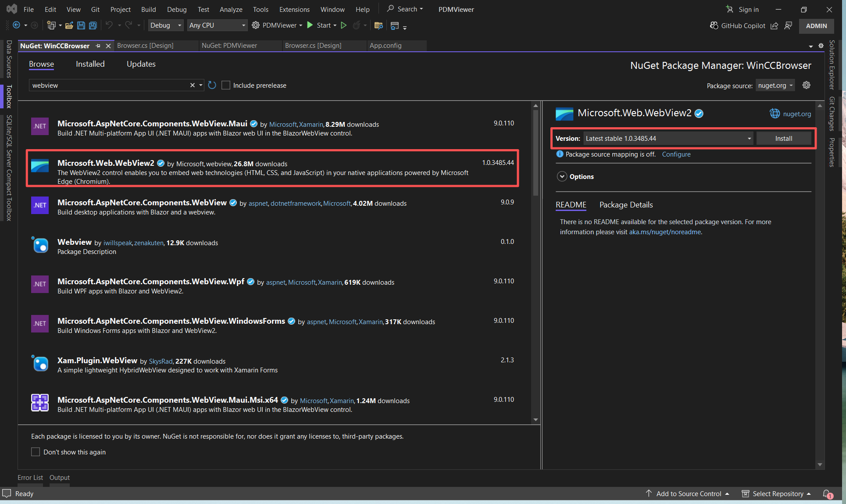Open the document tabs overflow dropdown
This screenshot has width=846, height=504.
coord(810,46)
